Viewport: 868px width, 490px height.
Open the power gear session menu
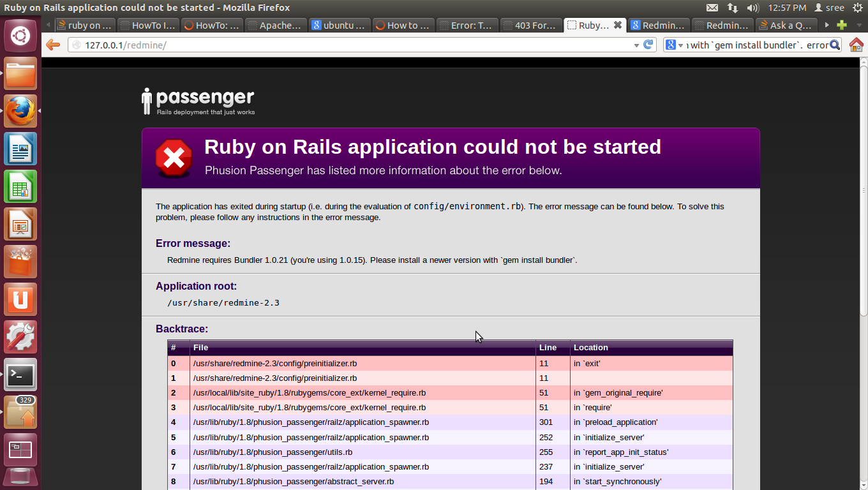[x=857, y=8]
